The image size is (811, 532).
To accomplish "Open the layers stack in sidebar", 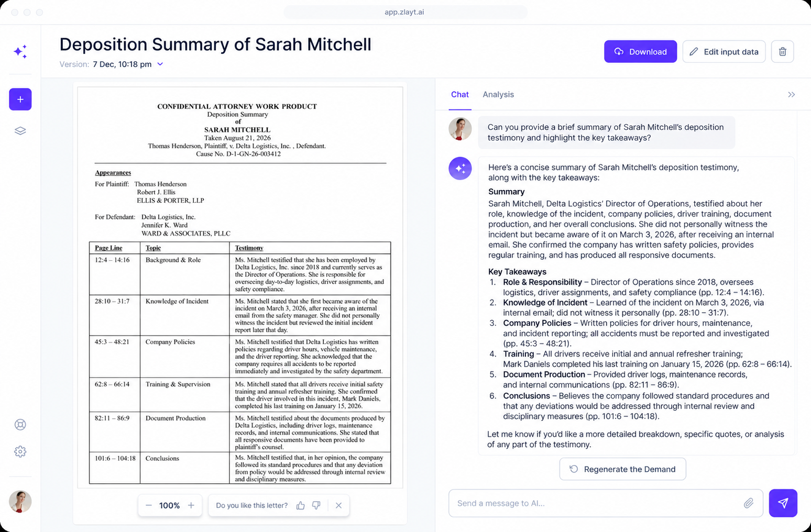I will 20,131.
